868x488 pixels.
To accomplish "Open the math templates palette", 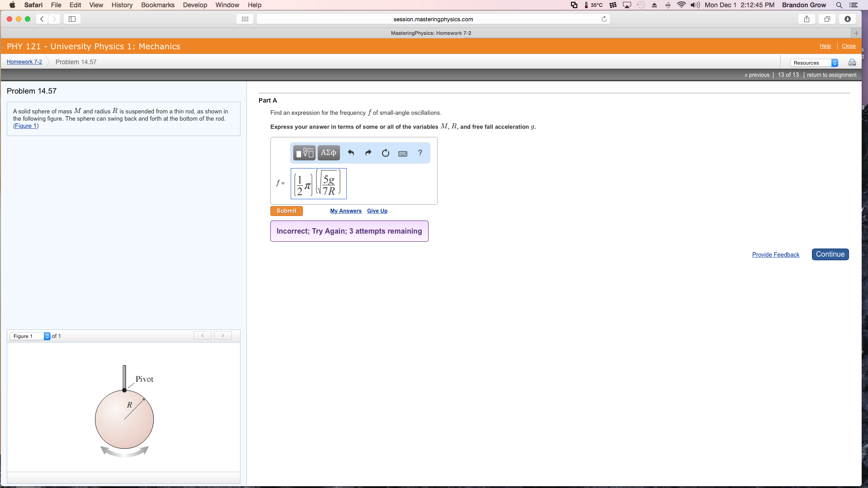I will 304,153.
